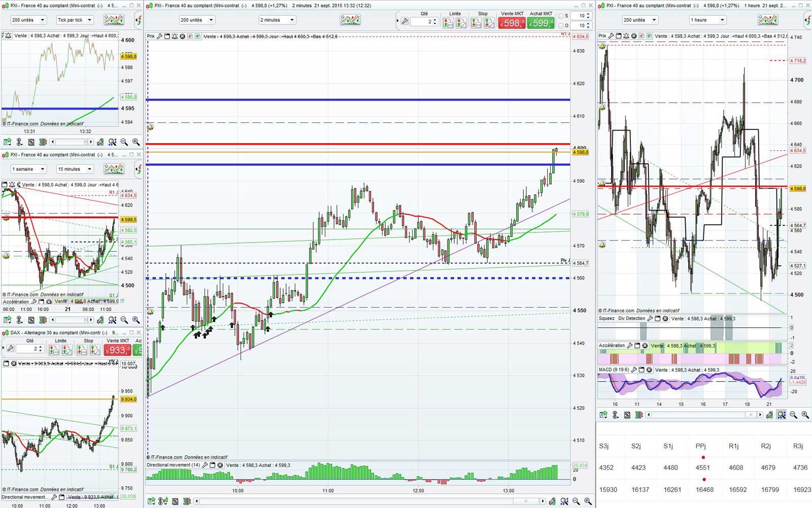Image resolution: width=812 pixels, height=508 pixels.
Task: Click second Stop order icon in main chart
Action: tap(489, 23)
